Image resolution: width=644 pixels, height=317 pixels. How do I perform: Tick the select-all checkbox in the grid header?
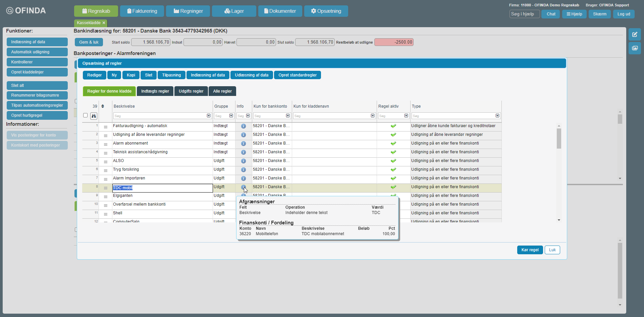85,115
